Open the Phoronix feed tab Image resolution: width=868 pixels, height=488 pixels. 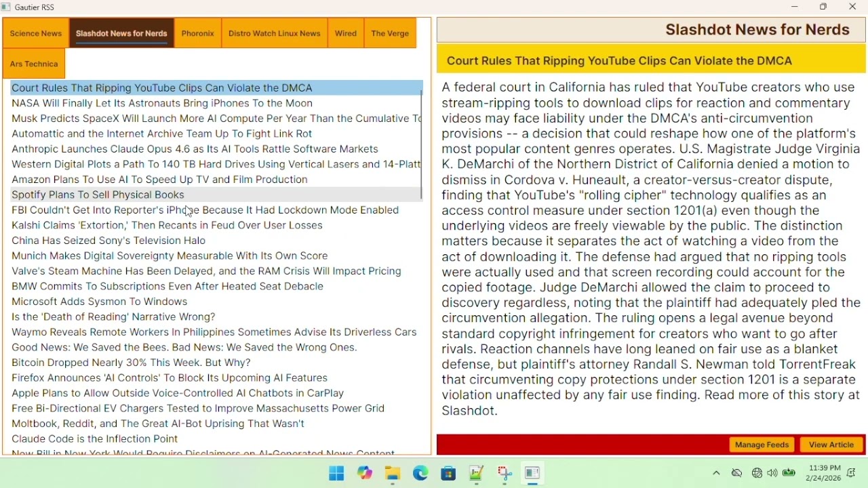tap(198, 34)
